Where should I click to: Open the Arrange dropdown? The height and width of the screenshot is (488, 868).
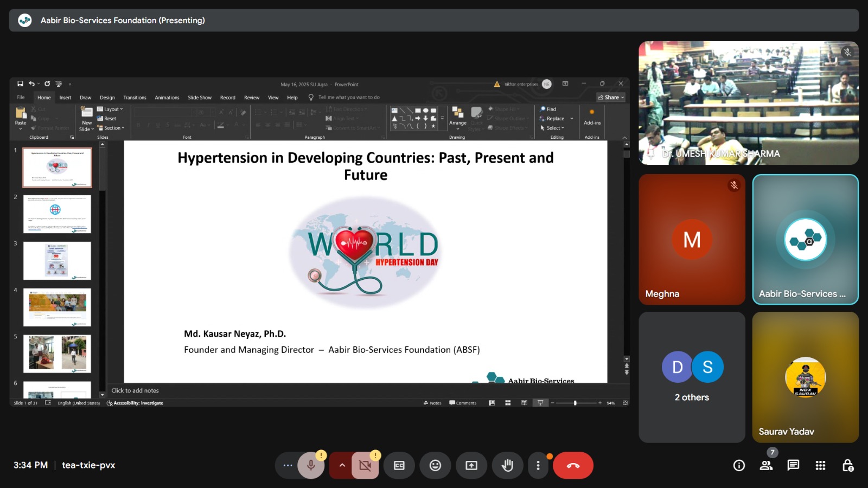pyautogui.click(x=458, y=118)
